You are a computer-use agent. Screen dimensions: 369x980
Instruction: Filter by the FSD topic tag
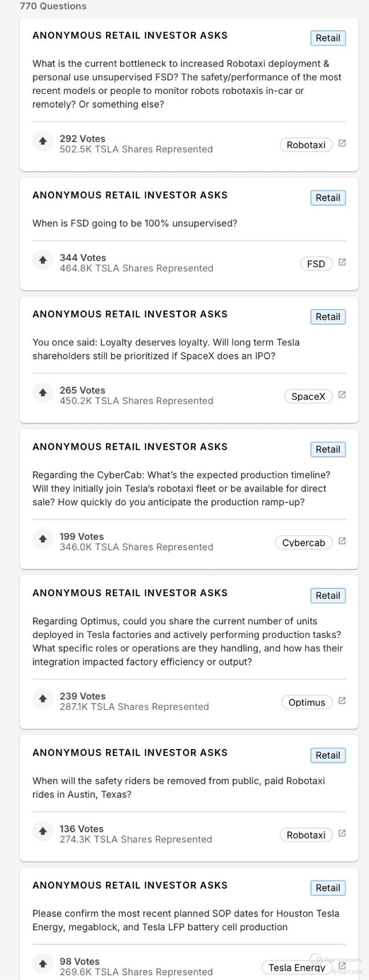click(316, 264)
